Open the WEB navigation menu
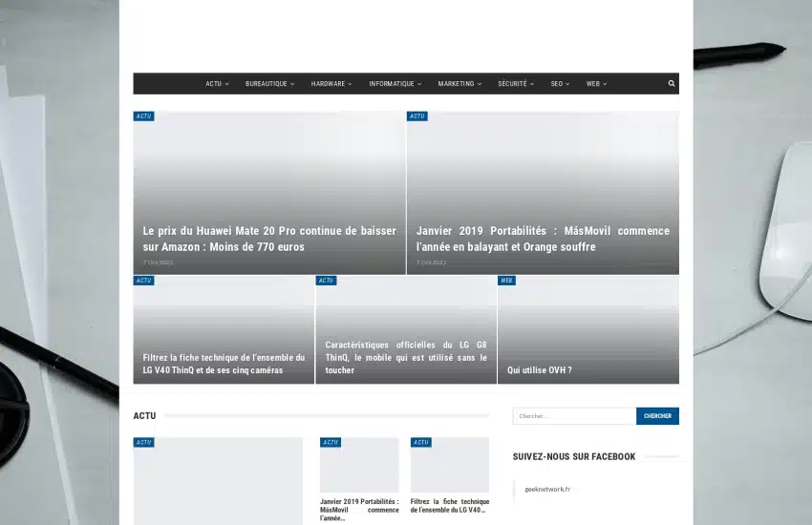This screenshot has height=525, width=812. [596, 84]
